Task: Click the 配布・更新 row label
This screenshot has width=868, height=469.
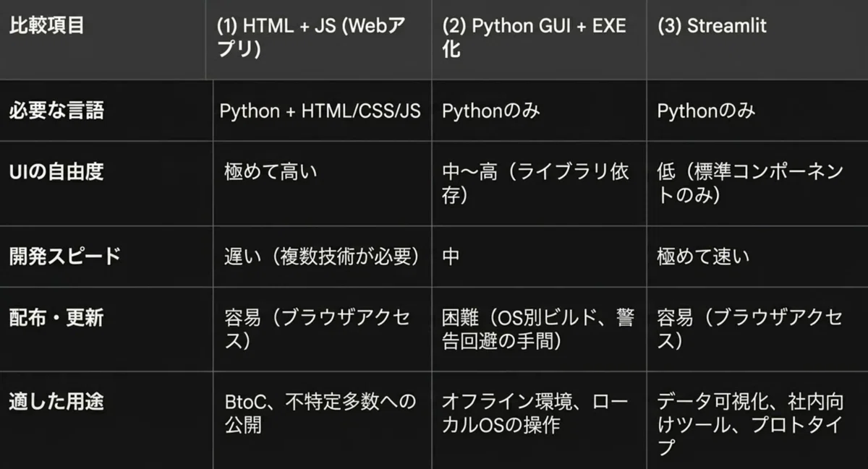Action: tap(56, 318)
